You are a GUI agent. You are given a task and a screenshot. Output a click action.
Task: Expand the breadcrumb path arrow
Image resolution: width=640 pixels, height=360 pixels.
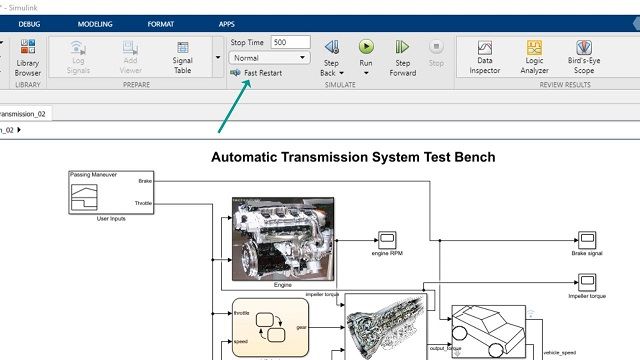tap(19, 130)
